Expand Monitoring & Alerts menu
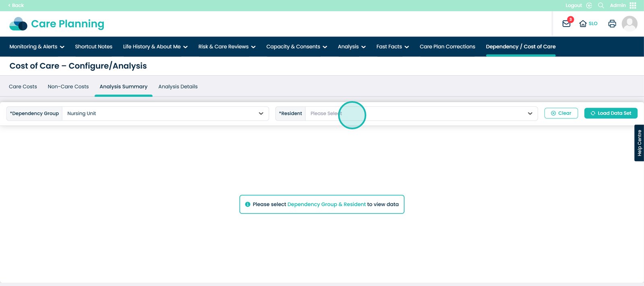Viewport: 644px width, 286px height. [37, 47]
